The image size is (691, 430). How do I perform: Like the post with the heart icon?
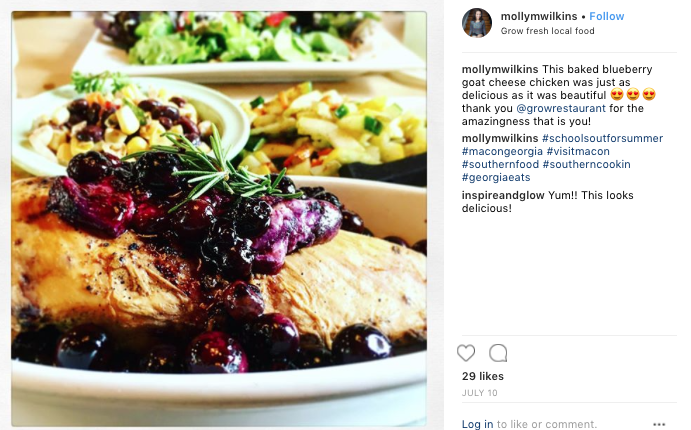tap(466, 353)
